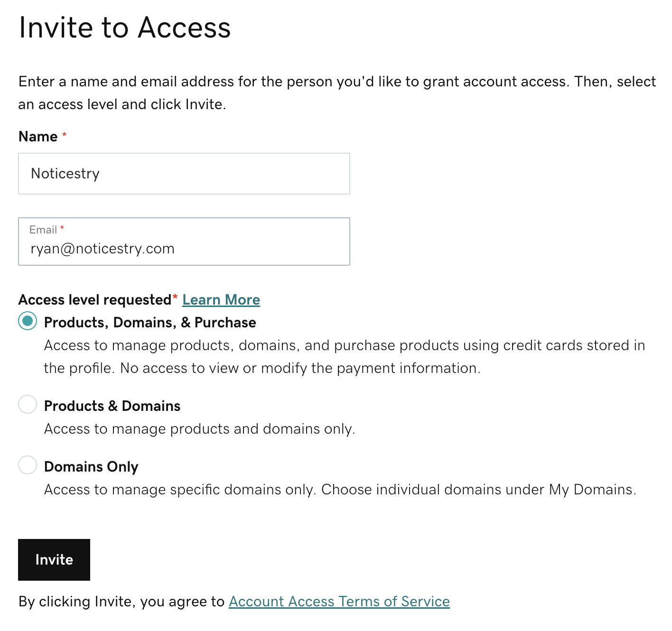Click the 'Products & Domains' option label
The height and width of the screenshot is (631, 672).
(x=112, y=406)
